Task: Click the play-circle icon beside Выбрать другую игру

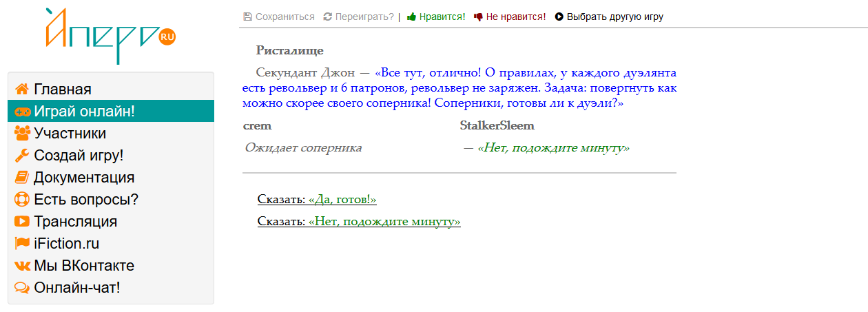Action: [x=559, y=17]
